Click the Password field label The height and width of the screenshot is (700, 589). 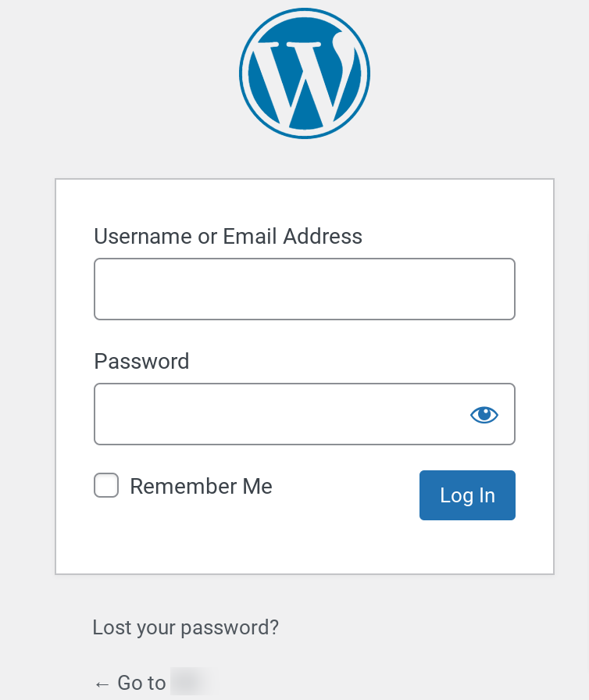(141, 361)
